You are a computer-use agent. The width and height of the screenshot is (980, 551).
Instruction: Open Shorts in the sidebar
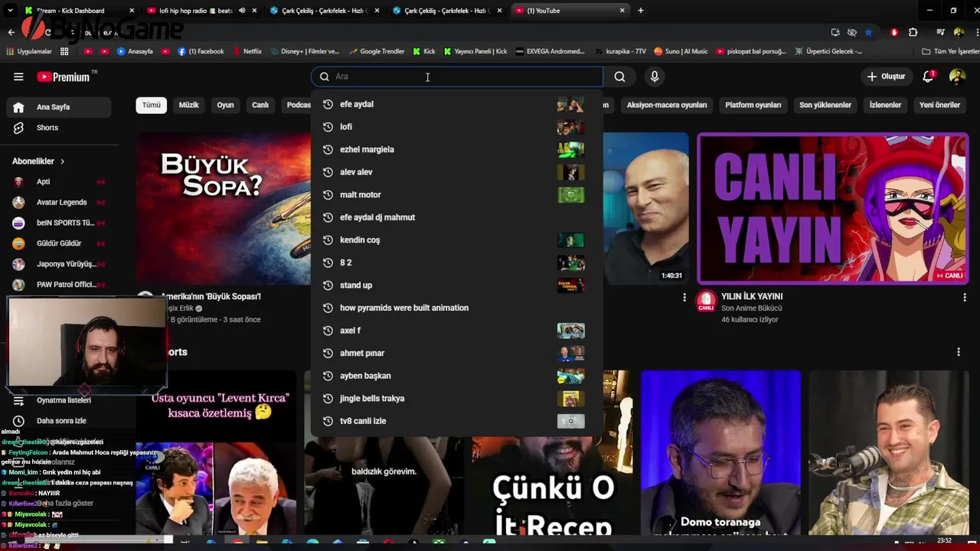pos(59,128)
